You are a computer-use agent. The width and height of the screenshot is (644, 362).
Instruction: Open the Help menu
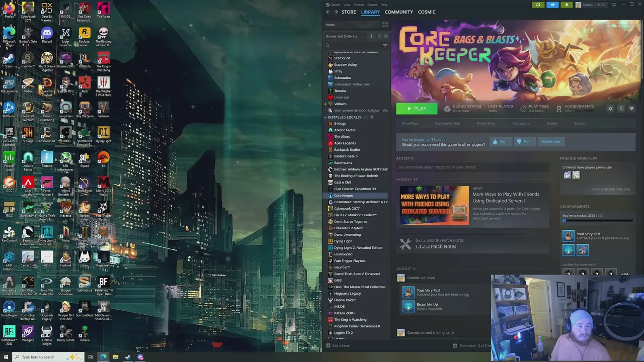384,5
